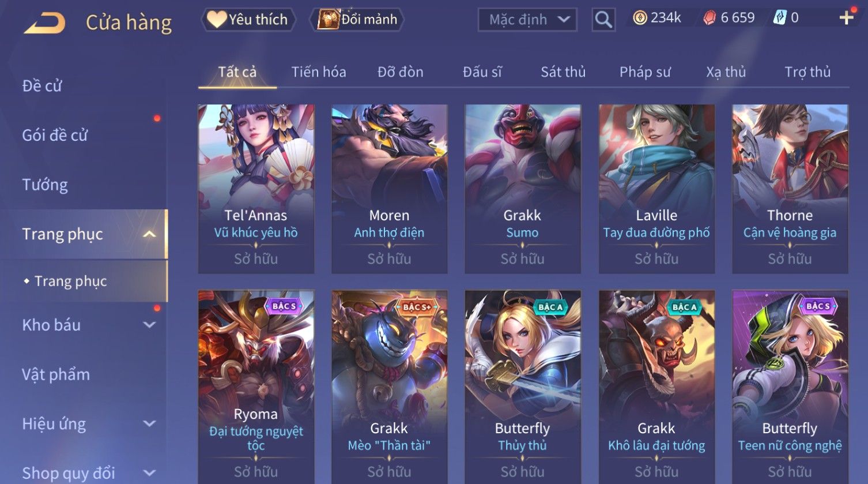868x484 pixels.
Task: Open Tel'Annas Vũ khúc yêu hồ skin card
Action: tap(256, 189)
